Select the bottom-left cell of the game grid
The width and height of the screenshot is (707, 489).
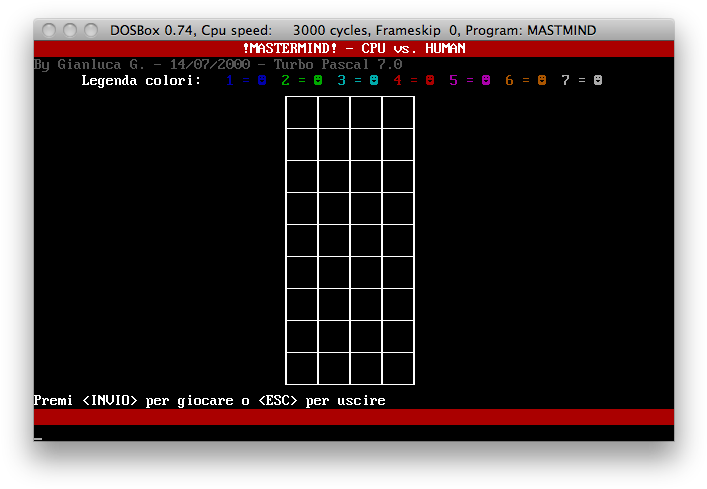[302, 368]
